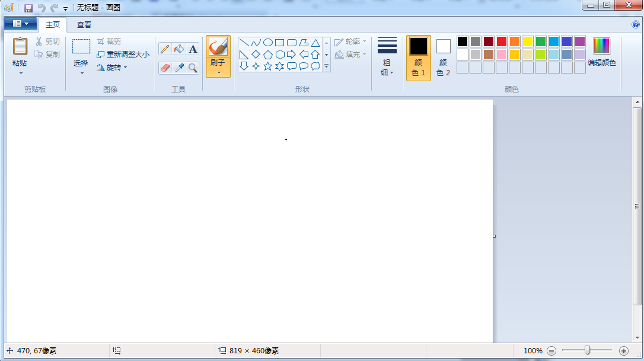Choose the Right arrow shape
Image resolution: width=644 pixels, height=361 pixels.
tap(292, 55)
